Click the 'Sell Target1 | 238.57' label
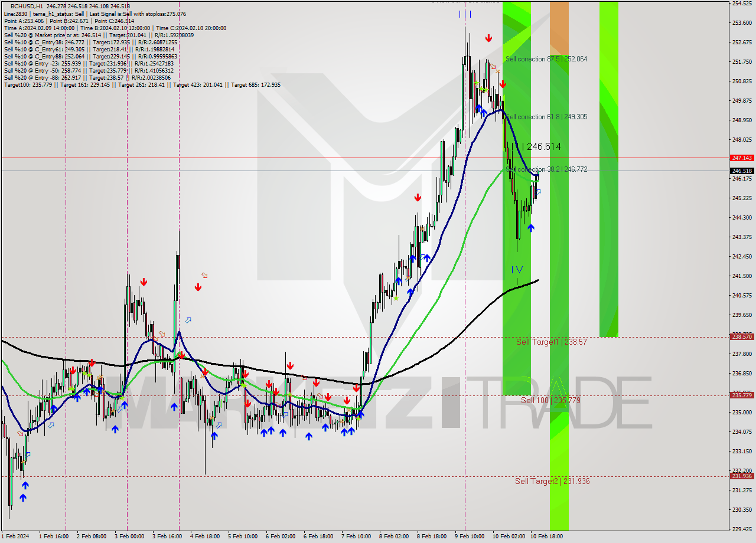The width and height of the screenshot is (756, 543). point(552,342)
